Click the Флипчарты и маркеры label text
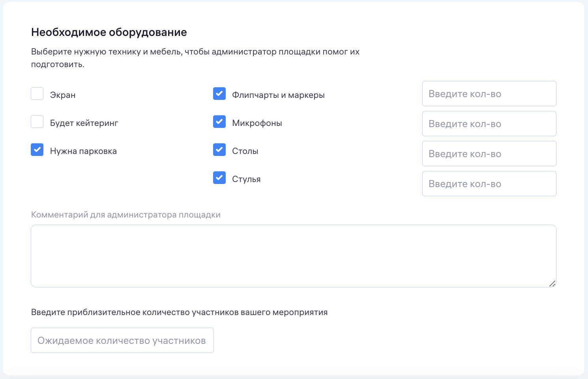This screenshot has height=379, width=588. (278, 95)
